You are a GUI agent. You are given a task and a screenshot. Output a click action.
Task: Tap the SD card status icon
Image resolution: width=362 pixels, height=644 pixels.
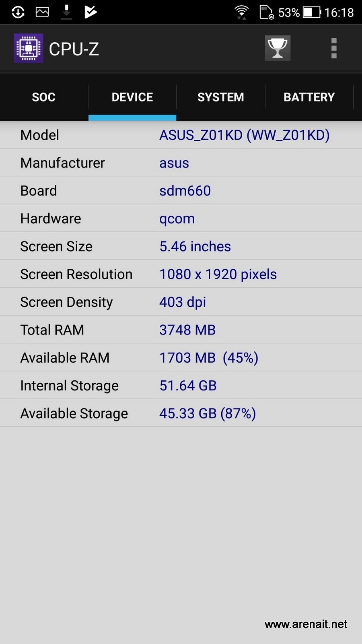pyautogui.click(x=266, y=12)
